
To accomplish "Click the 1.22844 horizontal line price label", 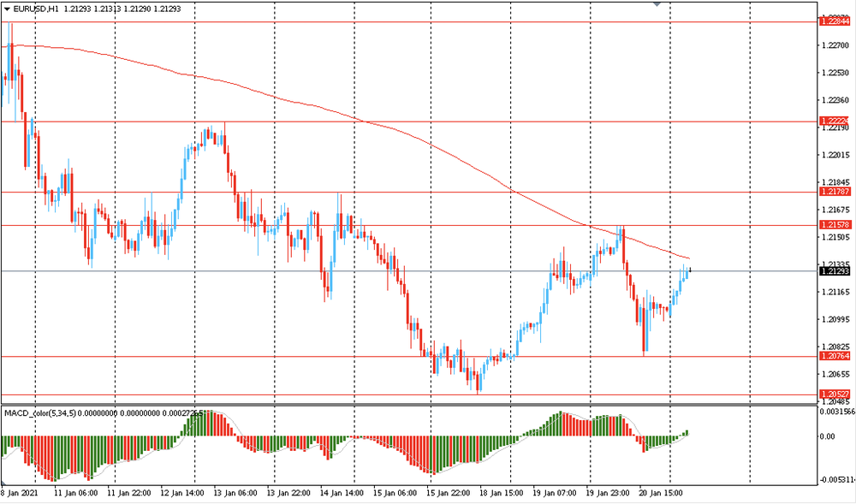I will pyautogui.click(x=835, y=21).
